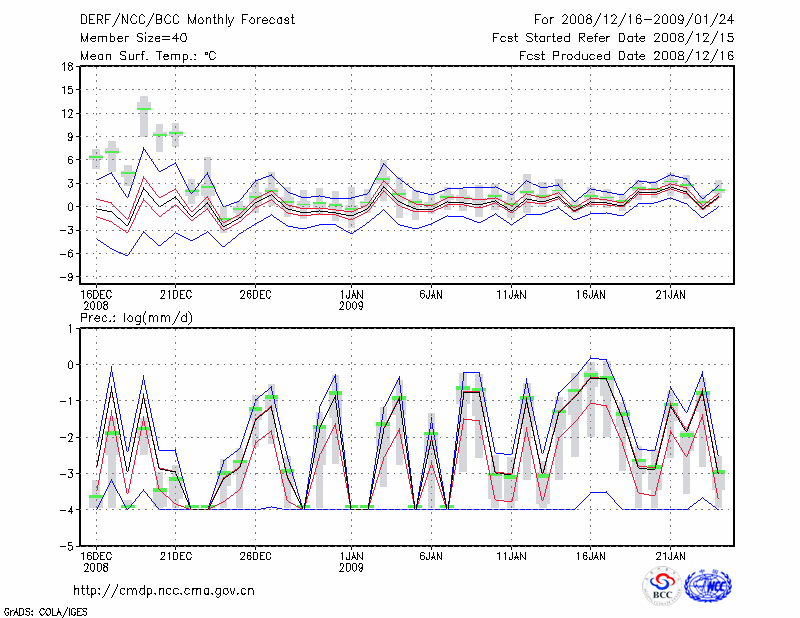Image resolution: width=800 pixels, height=618 pixels.
Task: Click the 26DEC label under temperature chart
Action: 255,294
